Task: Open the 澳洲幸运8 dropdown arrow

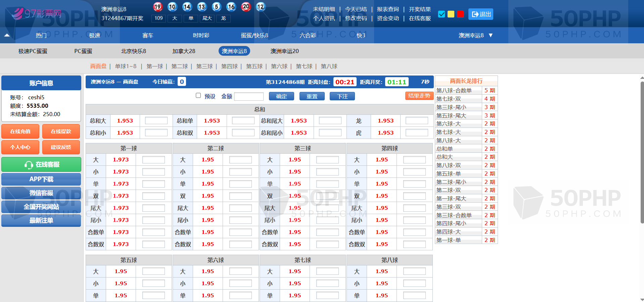Action: click(x=491, y=35)
